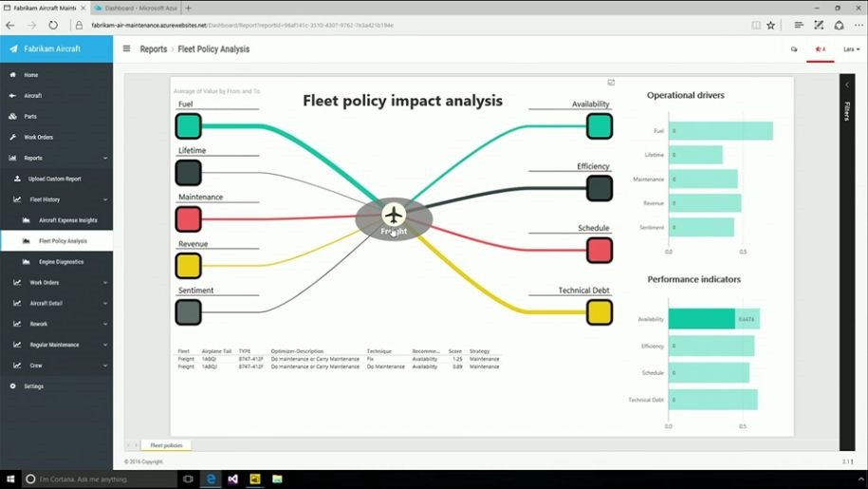The height and width of the screenshot is (489, 868).
Task: Open Visual Studio from taskbar
Action: (233, 480)
